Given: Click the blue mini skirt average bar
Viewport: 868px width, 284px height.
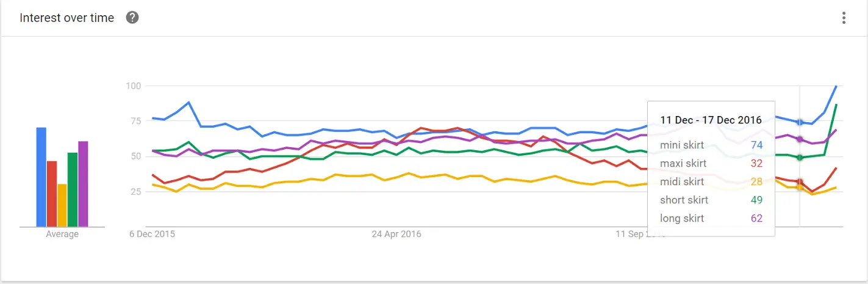Looking at the screenshot, I should pos(41,177).
